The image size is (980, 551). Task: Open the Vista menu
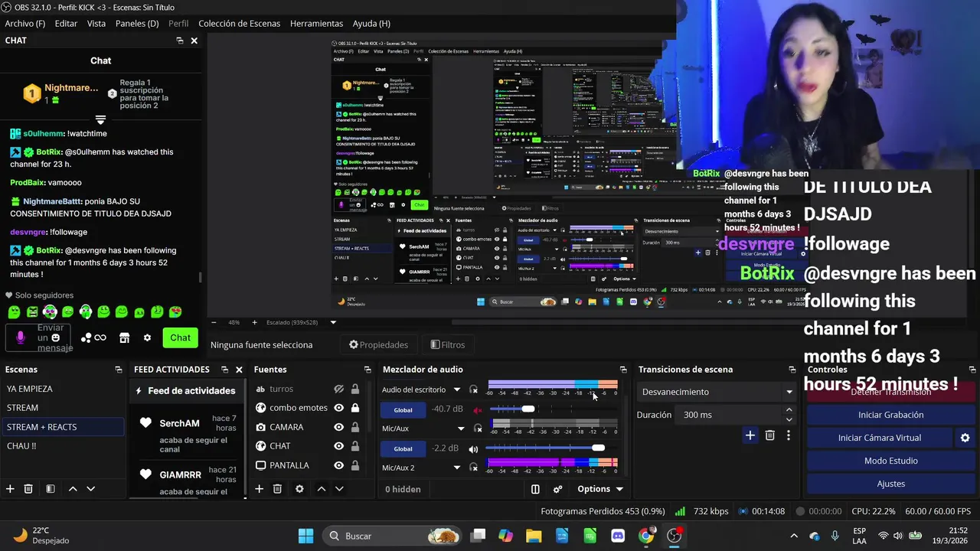click(x=96, y=24)
